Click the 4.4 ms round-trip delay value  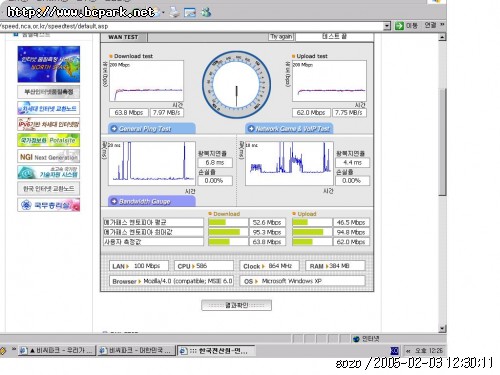(352, 163)
